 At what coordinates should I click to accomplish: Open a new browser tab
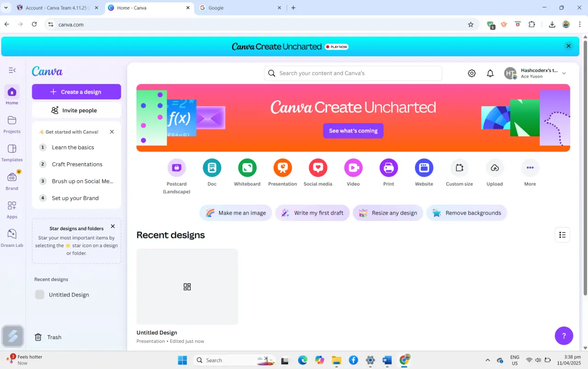pos(294,8)
